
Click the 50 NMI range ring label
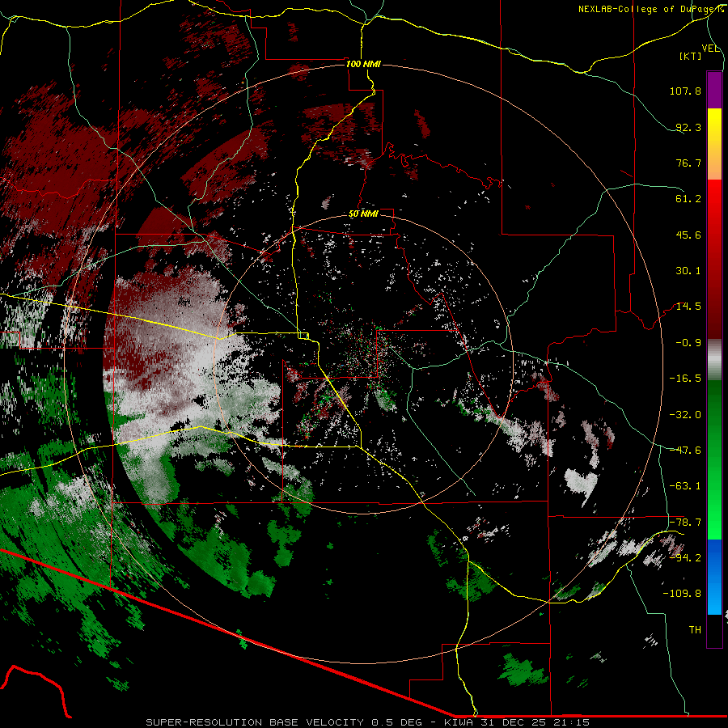pos(363,214)
